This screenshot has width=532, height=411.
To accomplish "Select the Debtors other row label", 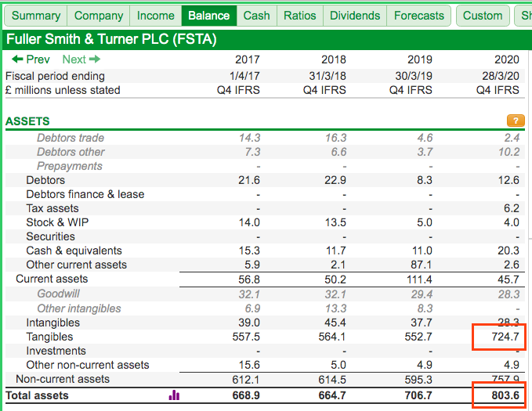I will pos(71,152).
